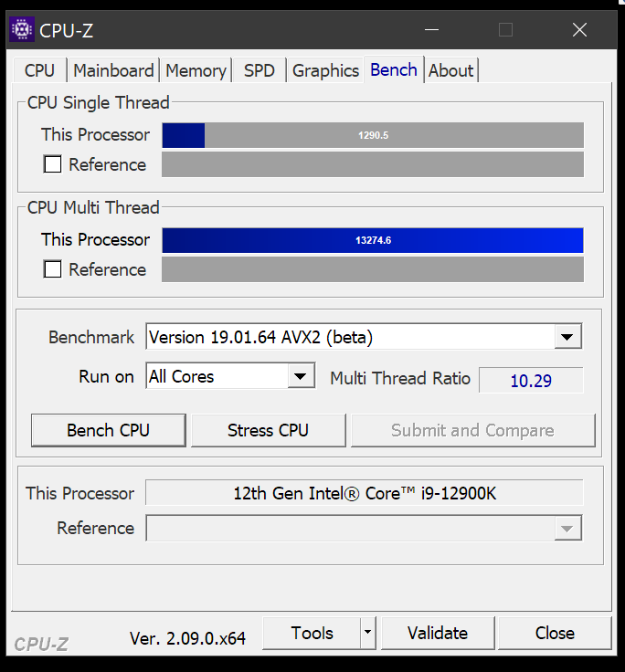This screenshot has height=672, width=625.
Task: Click the CPU-Z app icon in title bar
Action: 21,29
